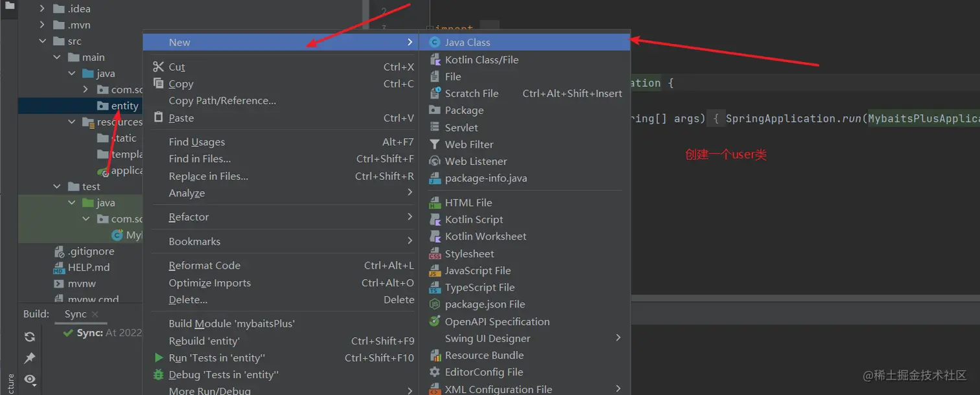Click the Package folder icon in submenu
The height and width of the screenshot is (395, 980).
tap(435, 110)
